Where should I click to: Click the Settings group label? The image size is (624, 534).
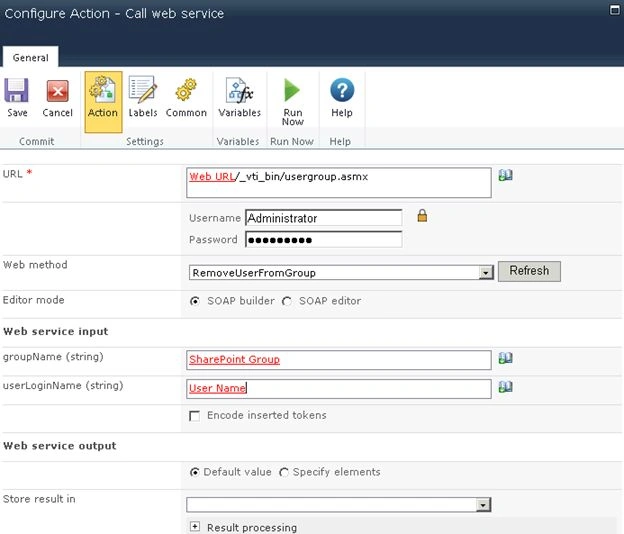pos(145,141)
